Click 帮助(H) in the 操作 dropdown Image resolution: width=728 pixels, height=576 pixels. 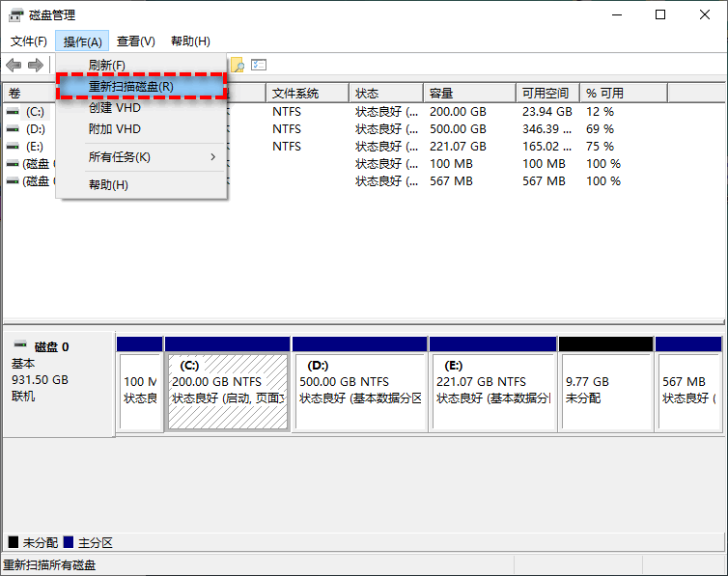tap(141, 185)
